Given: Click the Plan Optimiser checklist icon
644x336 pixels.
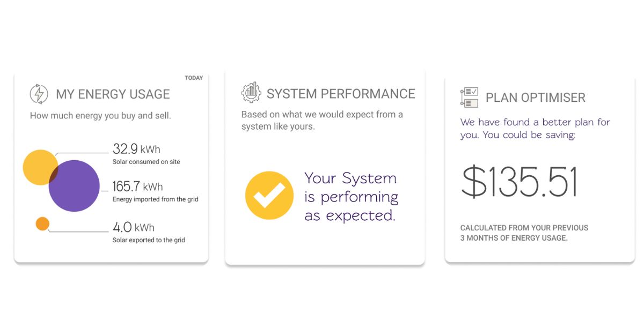Looking at the screenshot, I should coord(469,98).
